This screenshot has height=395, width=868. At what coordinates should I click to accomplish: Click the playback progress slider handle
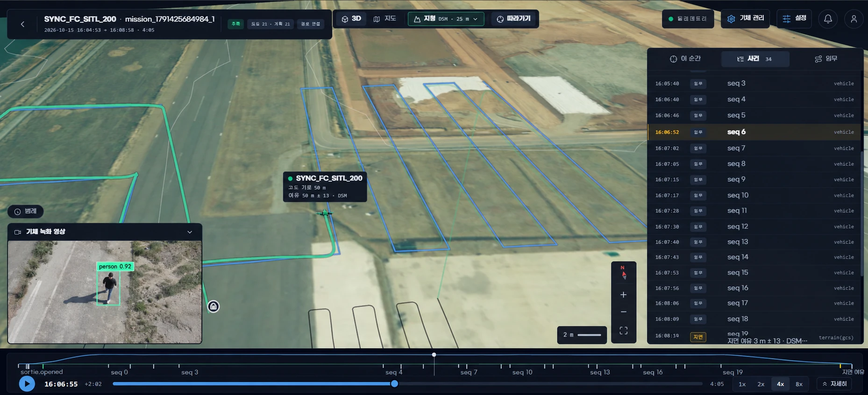click(x=395, y=384)
